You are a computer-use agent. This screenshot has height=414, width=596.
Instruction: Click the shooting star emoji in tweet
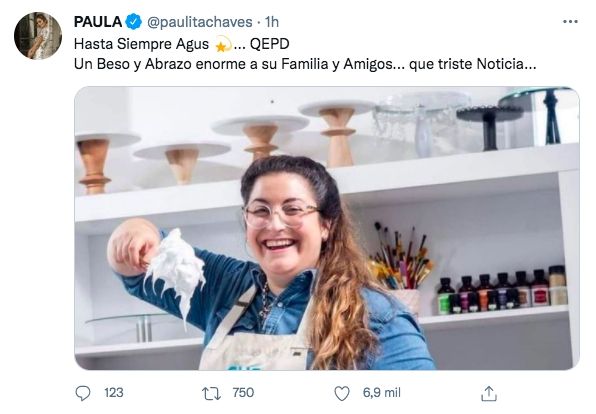click(223, 45)
